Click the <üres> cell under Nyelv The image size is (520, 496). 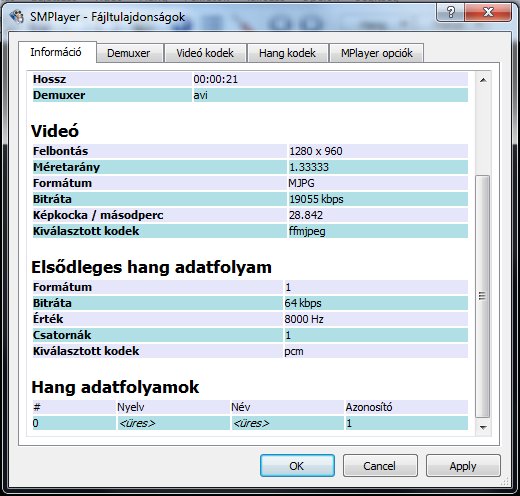[x=137, y=423]
